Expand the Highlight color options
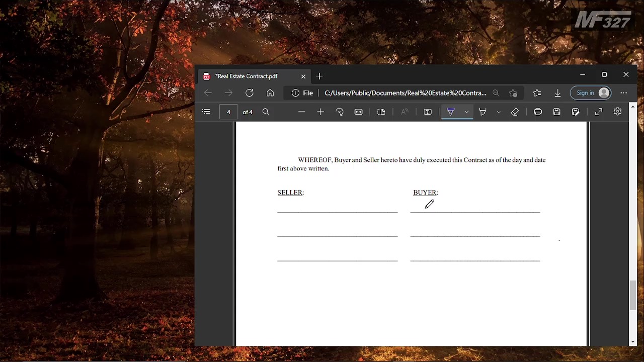Viewport: 644px width, 362px height. [499, 112]
